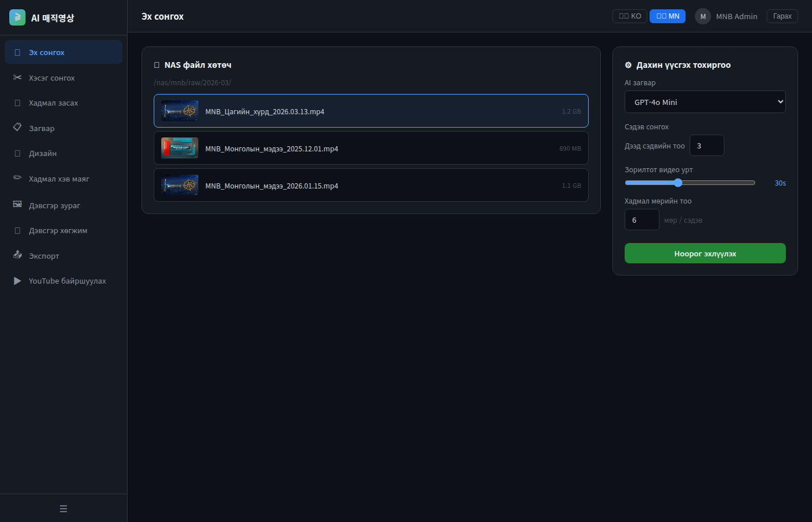This screenshot has height=522, width=812.
Task: Click the 30s slider value
Action: pos(780,183)
